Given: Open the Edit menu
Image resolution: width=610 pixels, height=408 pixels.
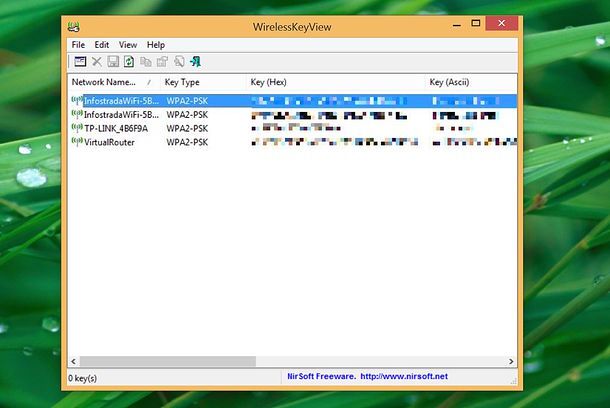Looking at the screenshot, I should pos(102,45).
